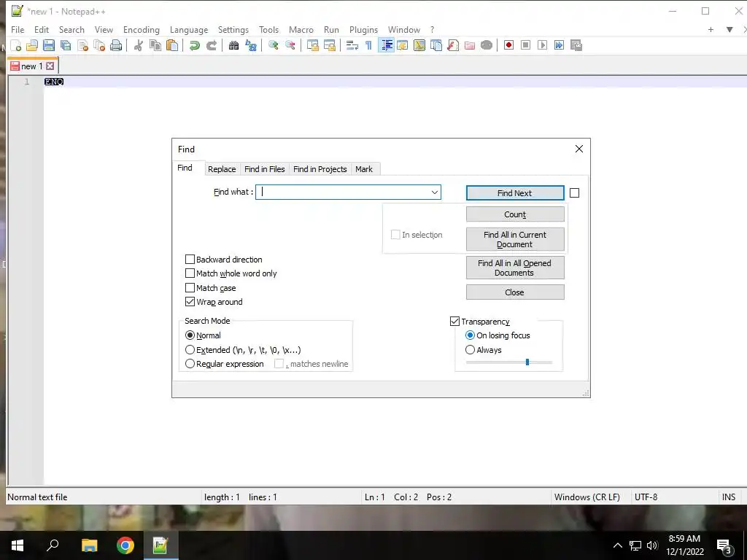Click the green Undo arrow icon

click(194, 45)
